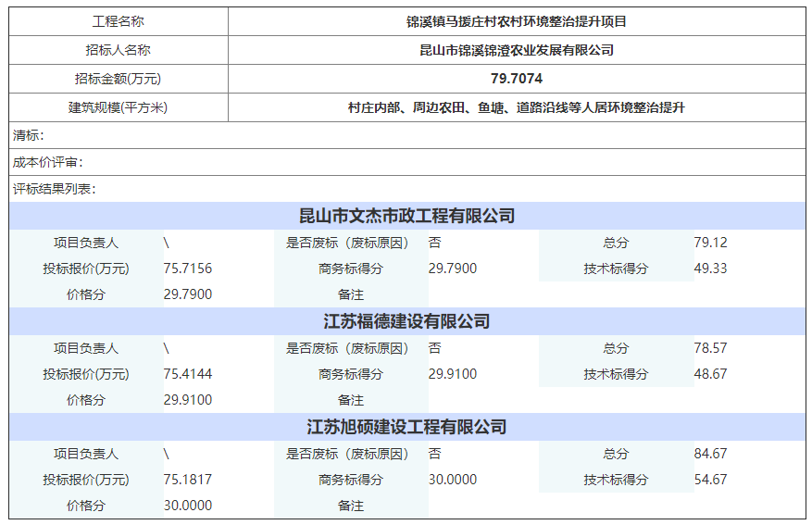Image resolution: width=812 pixels, height=525 pixels.
Task: Click bidder header 江苏福德建设有限公司
Action: tap(406, 321)
